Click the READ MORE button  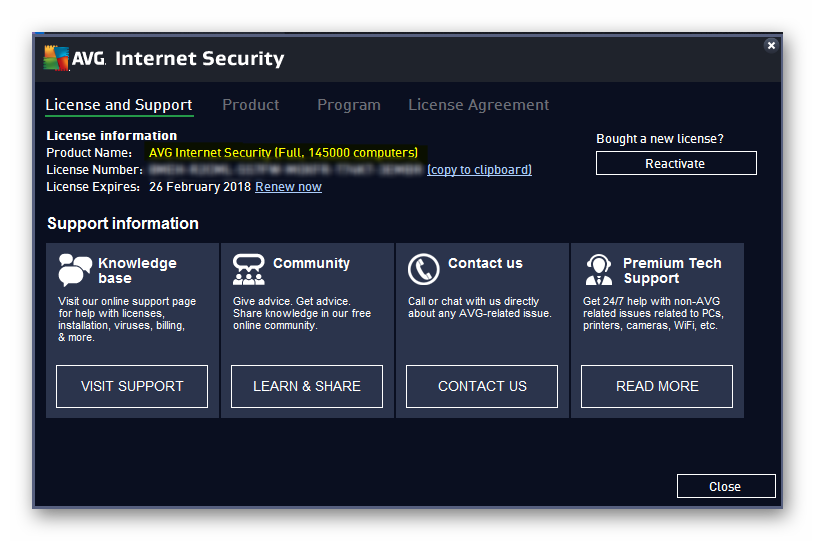[657, 386]
